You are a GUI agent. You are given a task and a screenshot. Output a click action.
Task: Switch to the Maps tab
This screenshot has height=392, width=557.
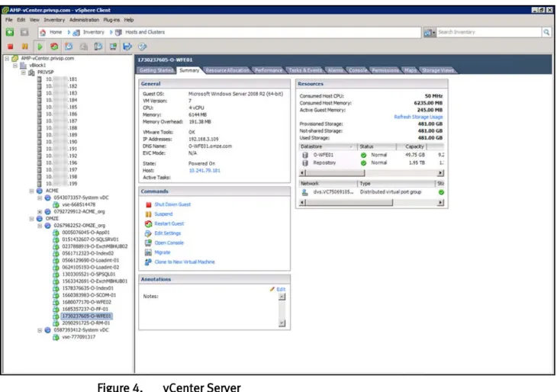coord(411,70)
